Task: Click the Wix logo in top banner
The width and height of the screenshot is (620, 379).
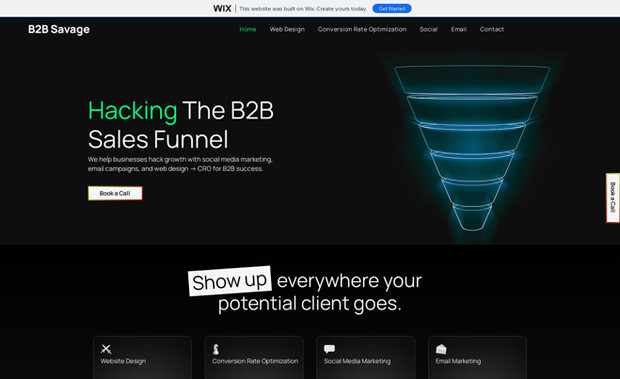Action: (x=222, y=8)
